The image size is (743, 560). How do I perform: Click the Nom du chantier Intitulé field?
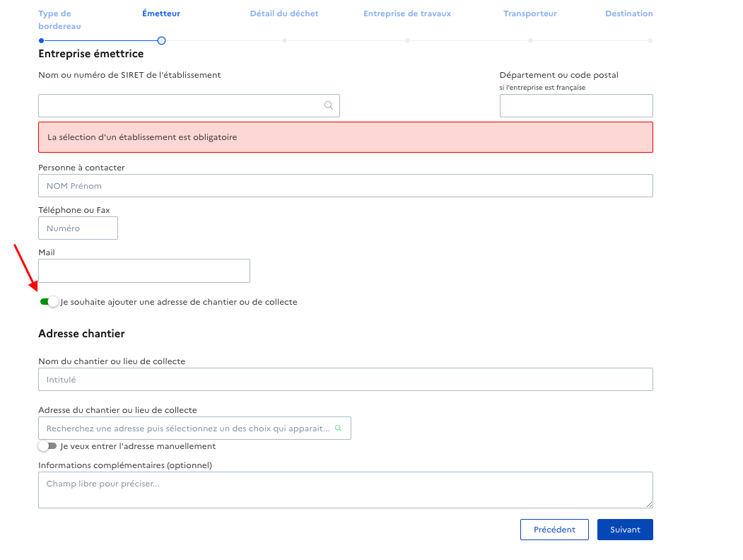[x=345, y=380]
